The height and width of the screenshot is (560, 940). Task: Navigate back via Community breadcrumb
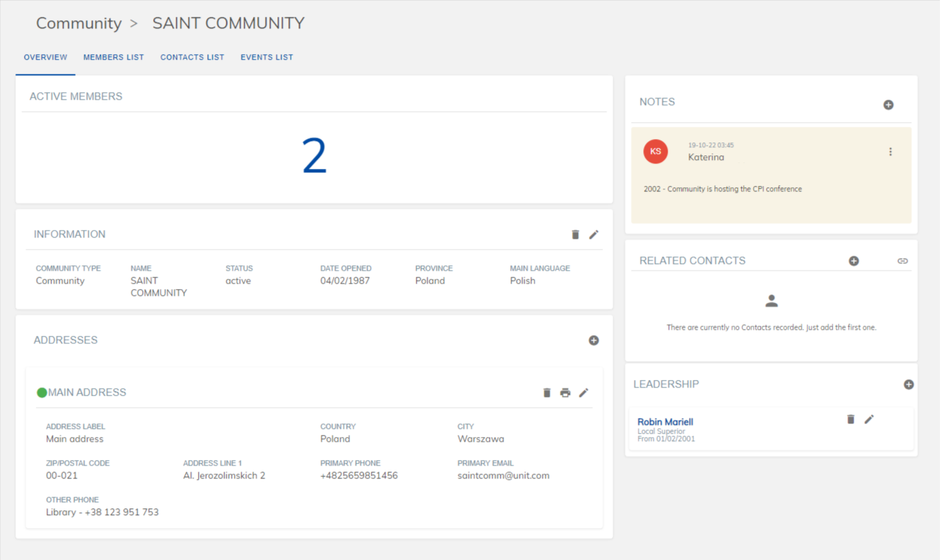(x=79, y=23)
